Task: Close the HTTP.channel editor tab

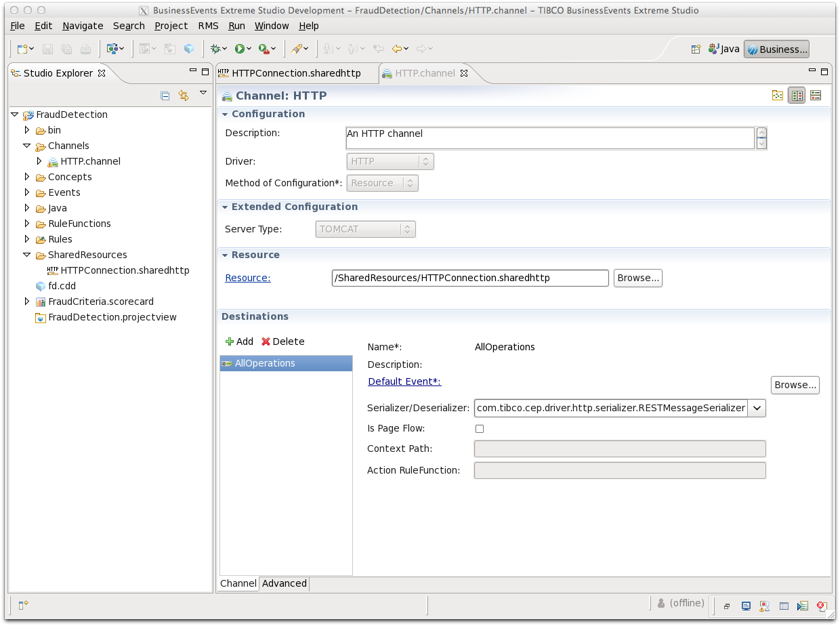Action: point(464,73)
